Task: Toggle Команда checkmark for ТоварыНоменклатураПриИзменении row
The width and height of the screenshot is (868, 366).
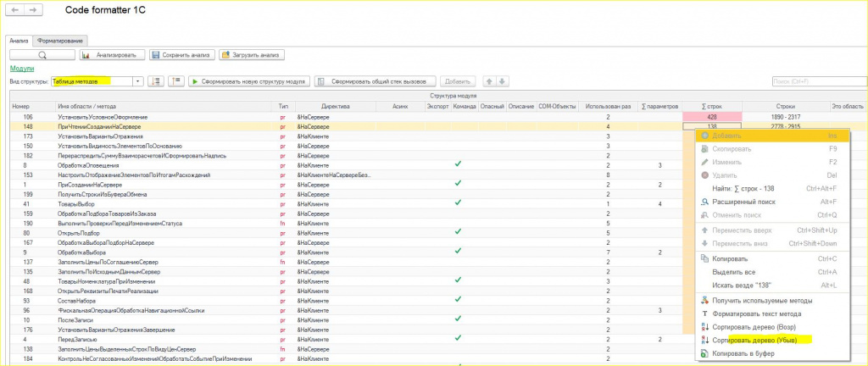Action: click(x=458, y=280)
